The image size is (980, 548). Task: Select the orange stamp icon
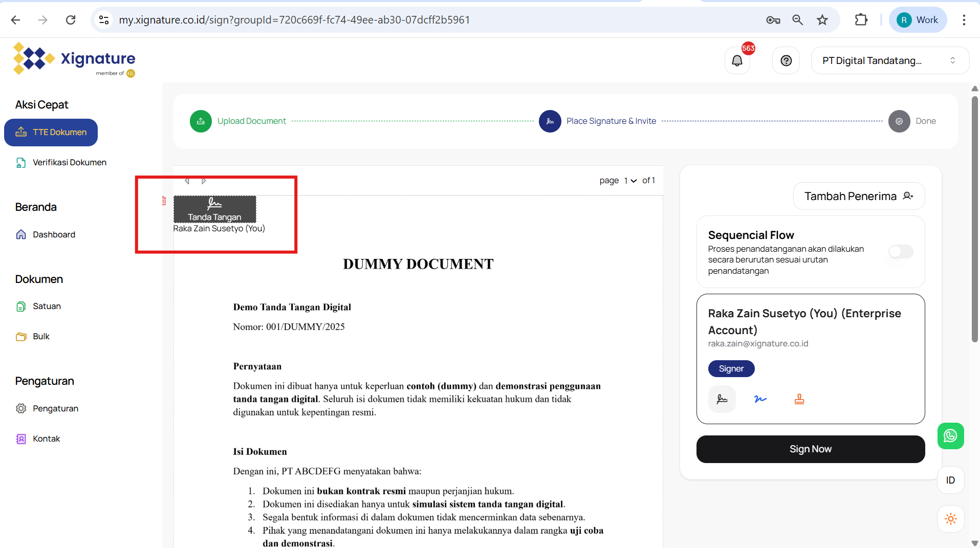pyautogui.click(x=799, y=399)
